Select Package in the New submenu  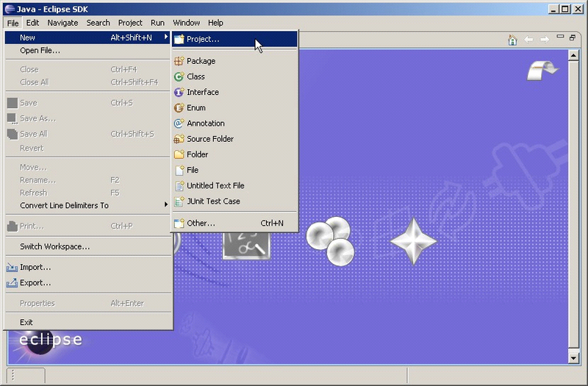[x=234, y=61]
